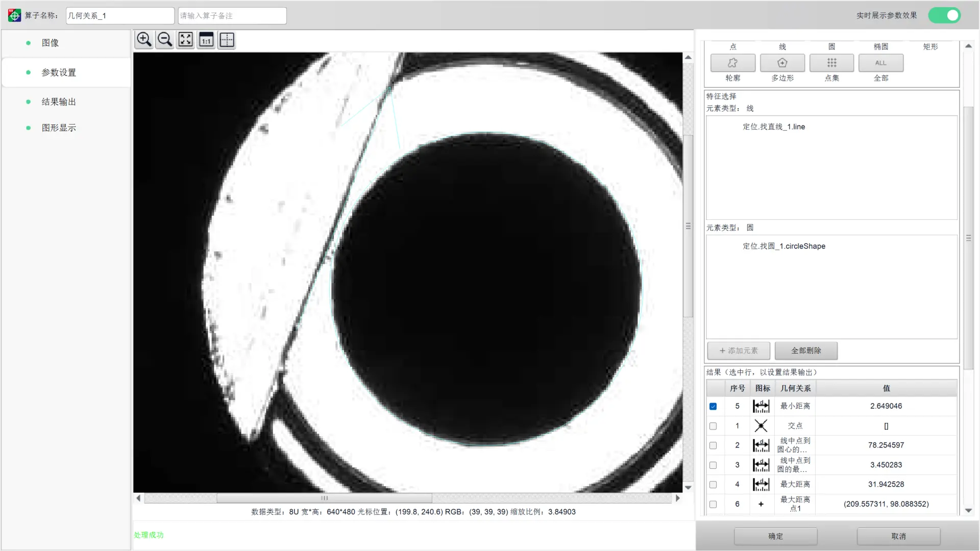Click the right panel scroll up arrow
The height and width of the screenshot is (551, 980).
click(968, 46)
